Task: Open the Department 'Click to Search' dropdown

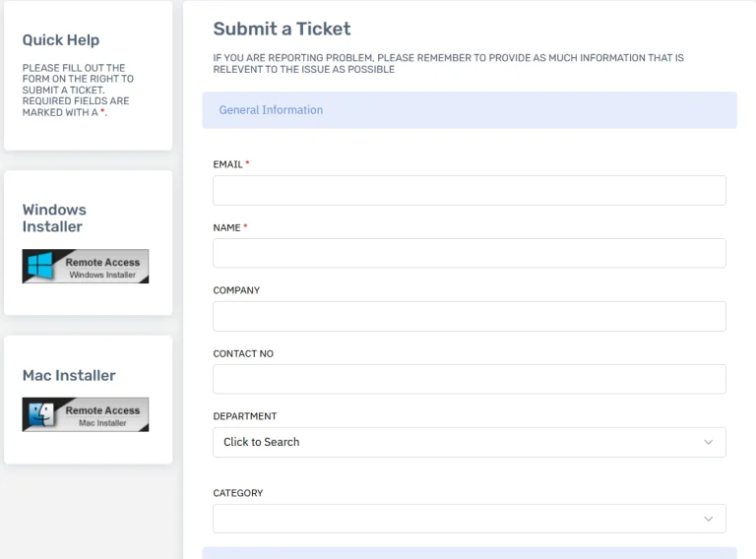Action: tap(470, 442)
